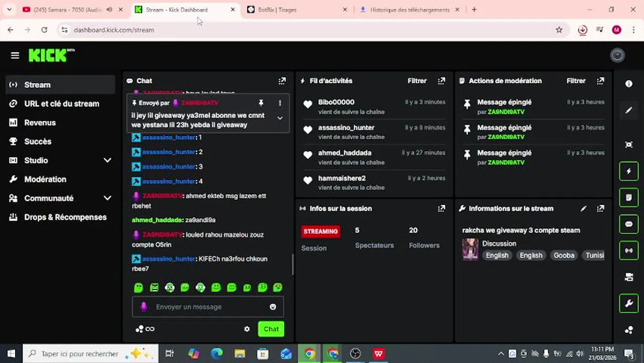Click the info icon in right sidebar
The image size is (644, 363).
point(629,84)
